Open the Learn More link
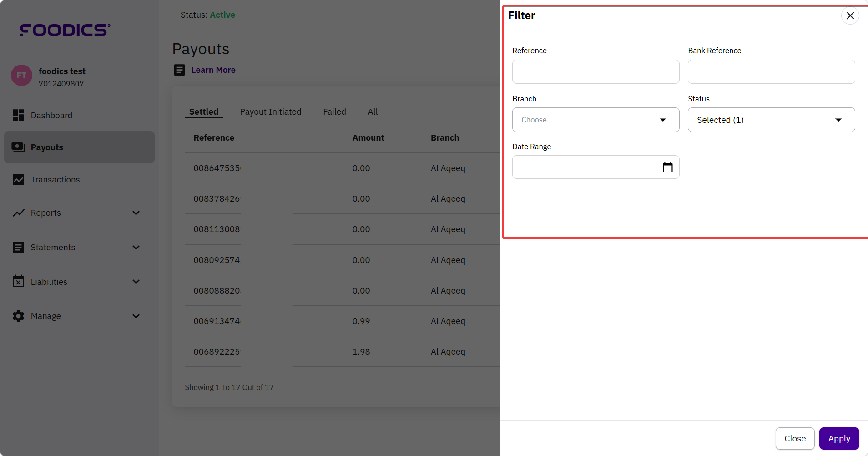The width and height of the screenshot is (868, 456). click(213, 70)
